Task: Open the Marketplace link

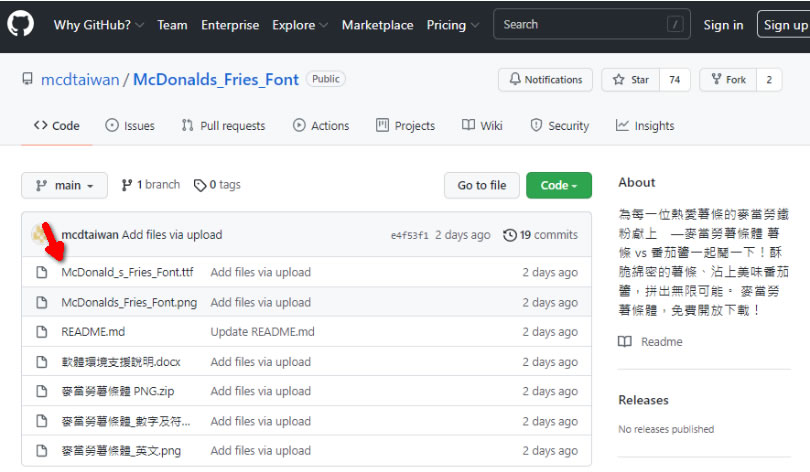Action: 377,25
